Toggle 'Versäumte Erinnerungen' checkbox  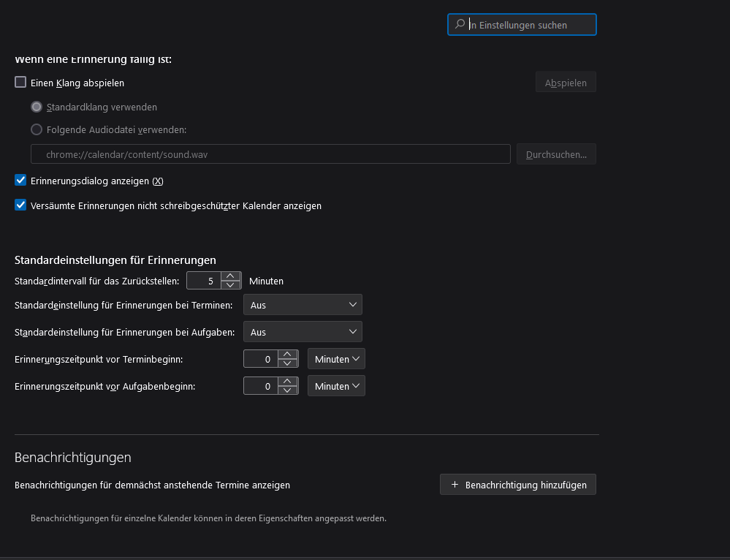tap(20, 205)
